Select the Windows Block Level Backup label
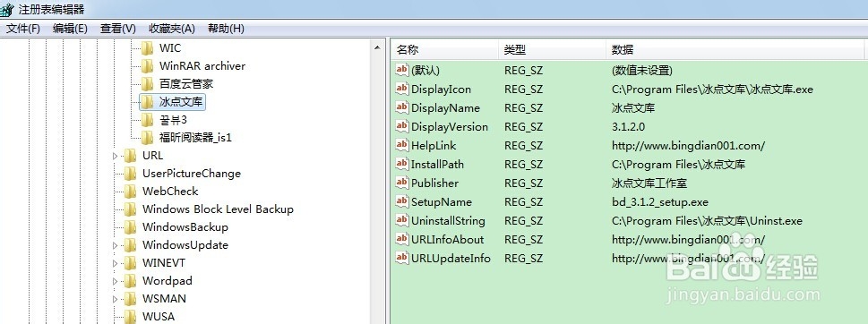Viewport: 868px width, 324px height. tap(218, 209)
